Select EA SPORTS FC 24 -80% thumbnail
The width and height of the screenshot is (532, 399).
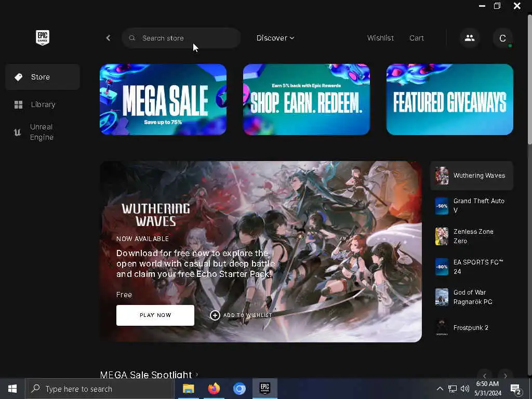[442, 267]
